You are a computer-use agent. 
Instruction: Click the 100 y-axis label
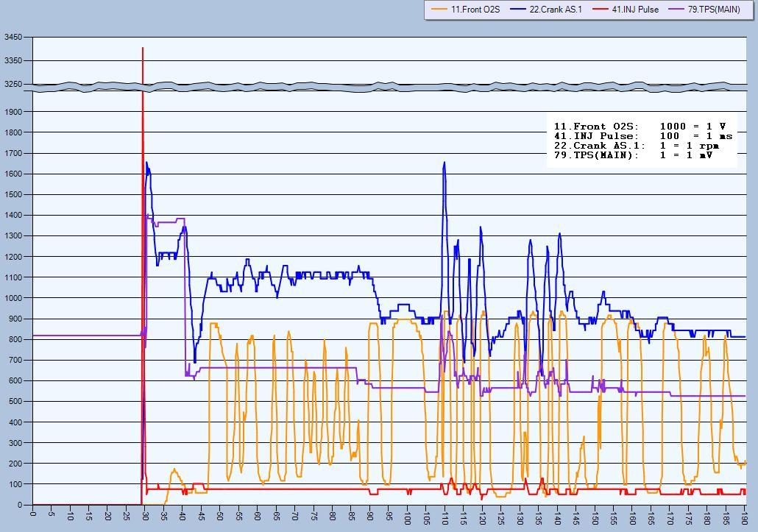tap(15, 484)
